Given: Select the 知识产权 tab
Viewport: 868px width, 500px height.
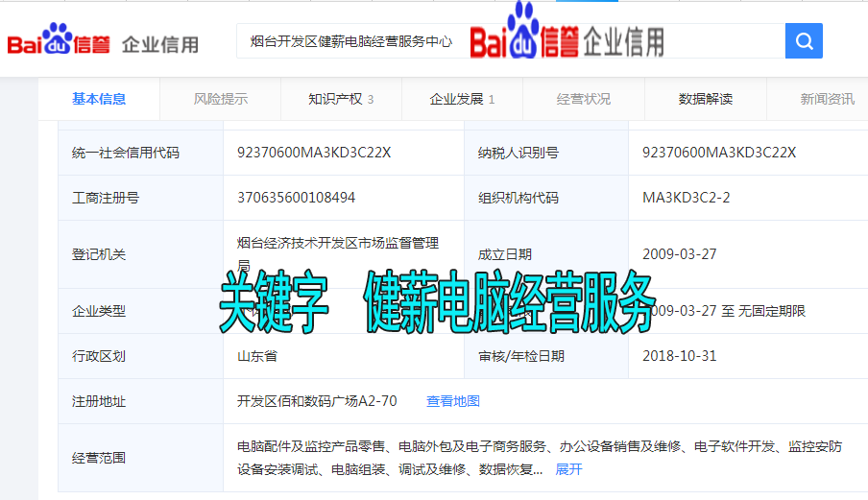Looking at the screenshot, I should click(x=340, y=99).
